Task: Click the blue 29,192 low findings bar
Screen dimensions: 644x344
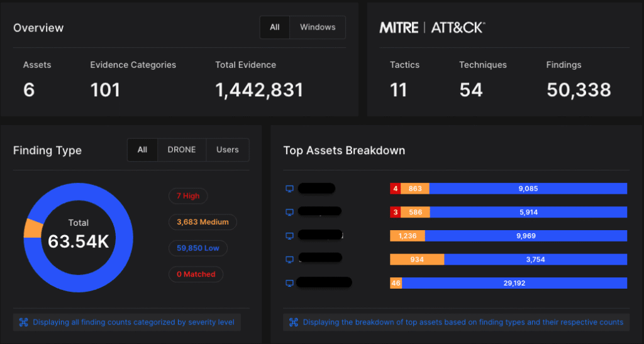Action: 514,283
